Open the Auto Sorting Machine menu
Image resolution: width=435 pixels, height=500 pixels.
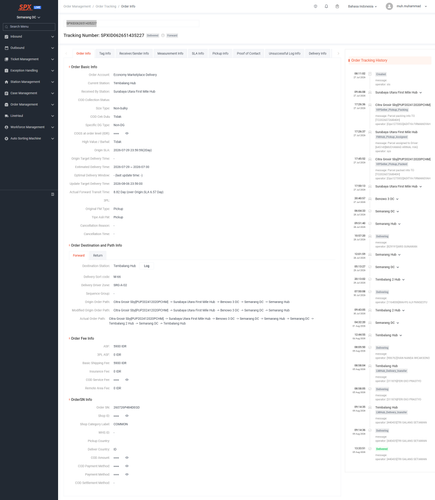(29, 139)
